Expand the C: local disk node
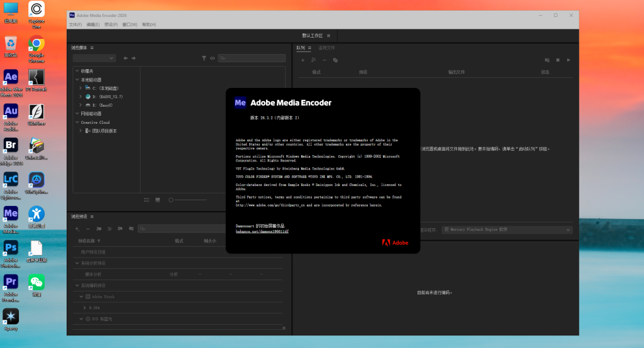This screenshot has height=348, width=644. (x=80, y=88)
